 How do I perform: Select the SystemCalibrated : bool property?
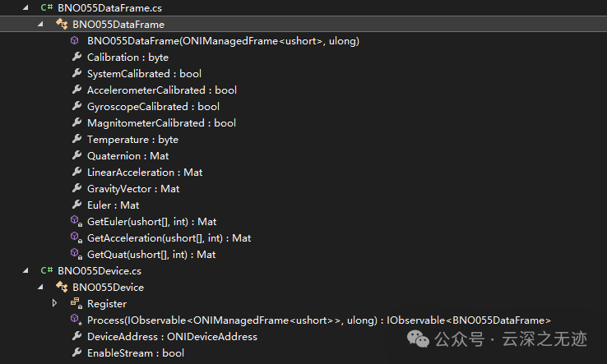(x=144, y=73)
